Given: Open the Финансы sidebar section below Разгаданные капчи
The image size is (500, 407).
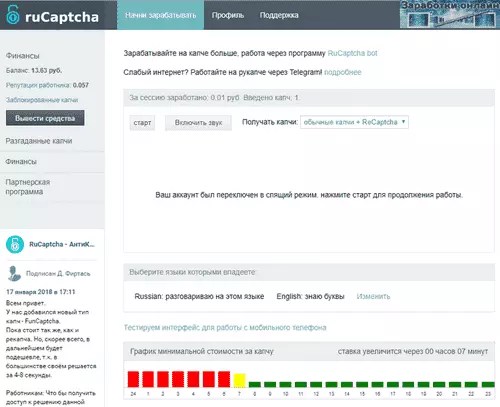Looking at the screenshot, I should pyautogui.click(x=21, y=162).
